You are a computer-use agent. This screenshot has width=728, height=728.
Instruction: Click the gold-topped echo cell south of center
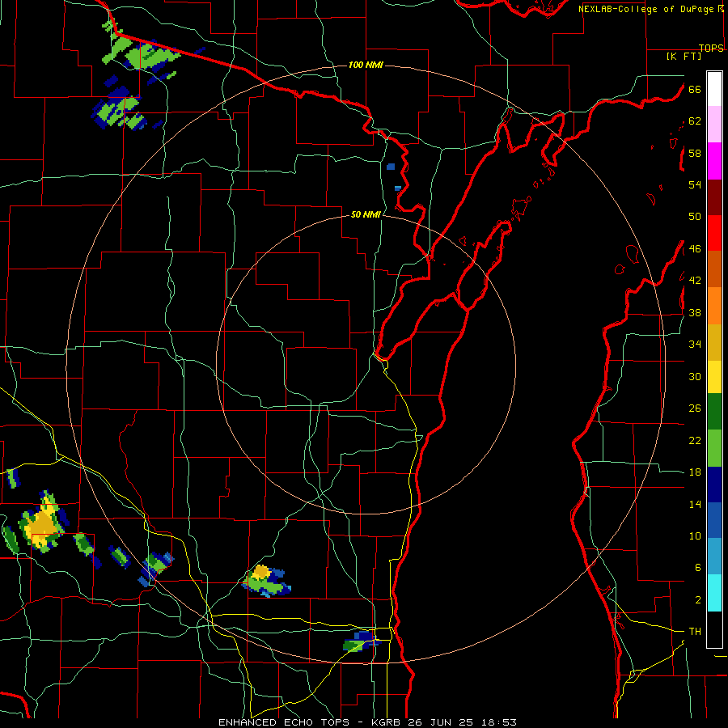[266, 580]
